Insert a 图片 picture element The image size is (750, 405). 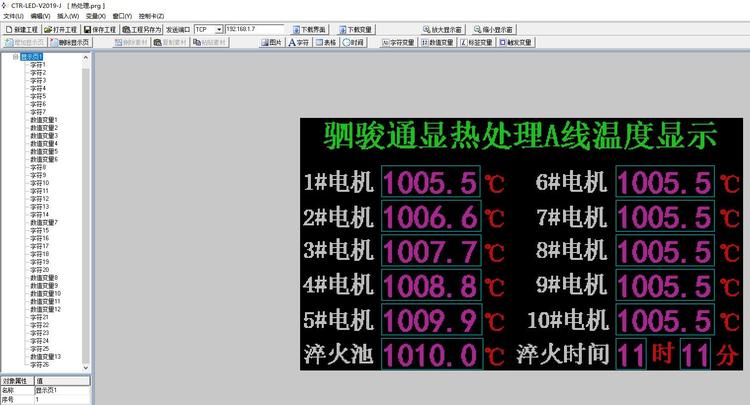(x=271, y=43)
